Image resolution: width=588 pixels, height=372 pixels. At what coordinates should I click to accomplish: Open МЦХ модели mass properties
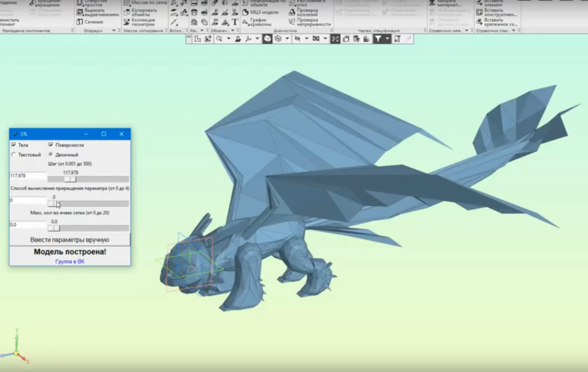tap(261, 12)
